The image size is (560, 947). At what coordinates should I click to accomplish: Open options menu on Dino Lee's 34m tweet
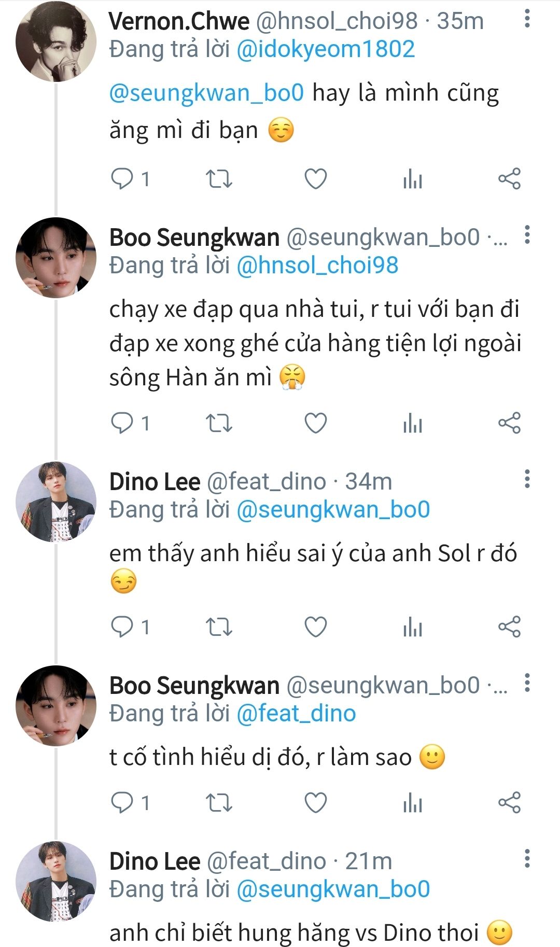tap(527, 479)
